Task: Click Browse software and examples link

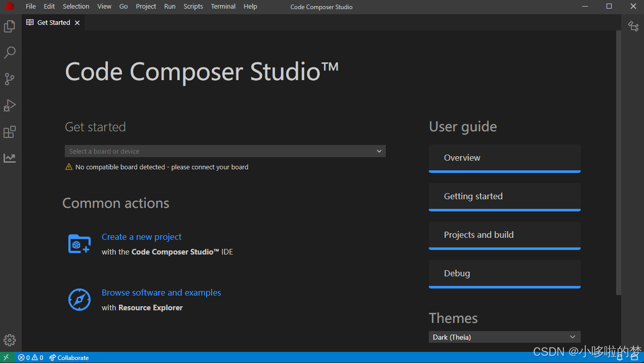Action: pos(161,293)
